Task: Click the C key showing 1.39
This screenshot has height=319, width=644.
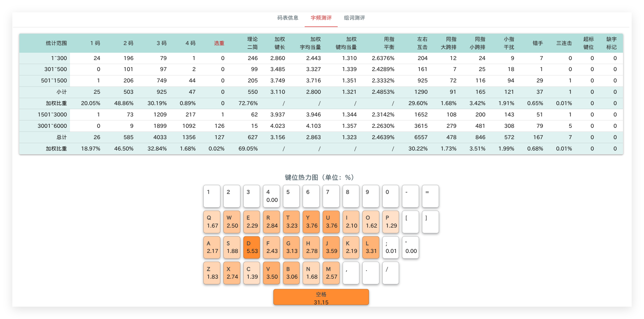Action: click(x=252, y=273)
